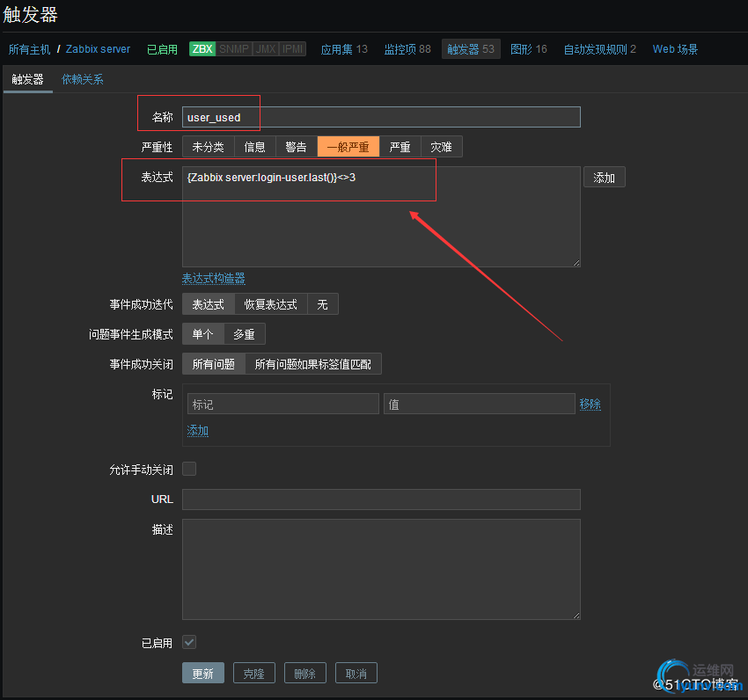Set severity to 信息
The image size is (748, 700).
[x=254, y=147]
